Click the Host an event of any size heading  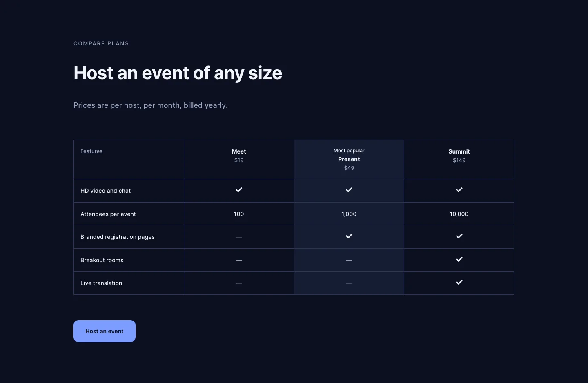tap(178, 73)
